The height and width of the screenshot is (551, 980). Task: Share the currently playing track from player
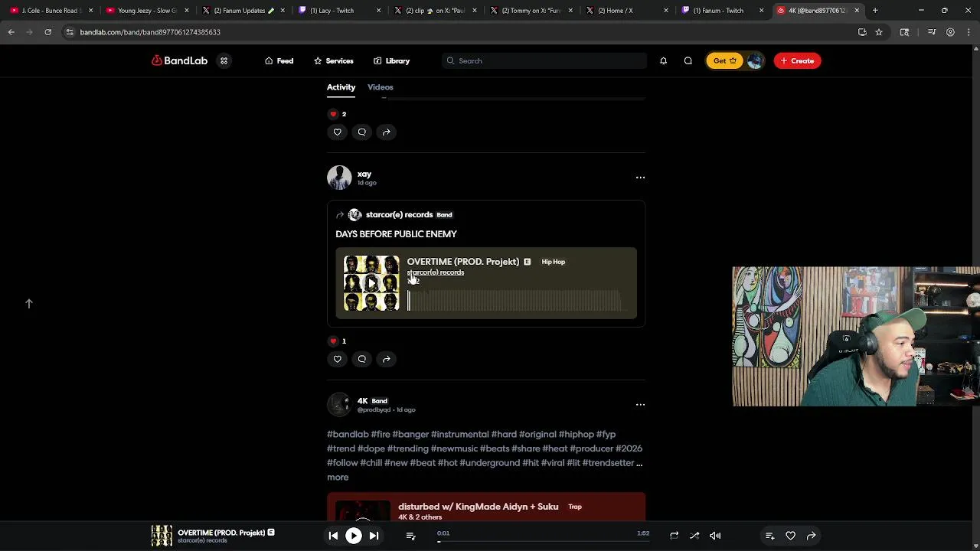[x=811, y=536]
